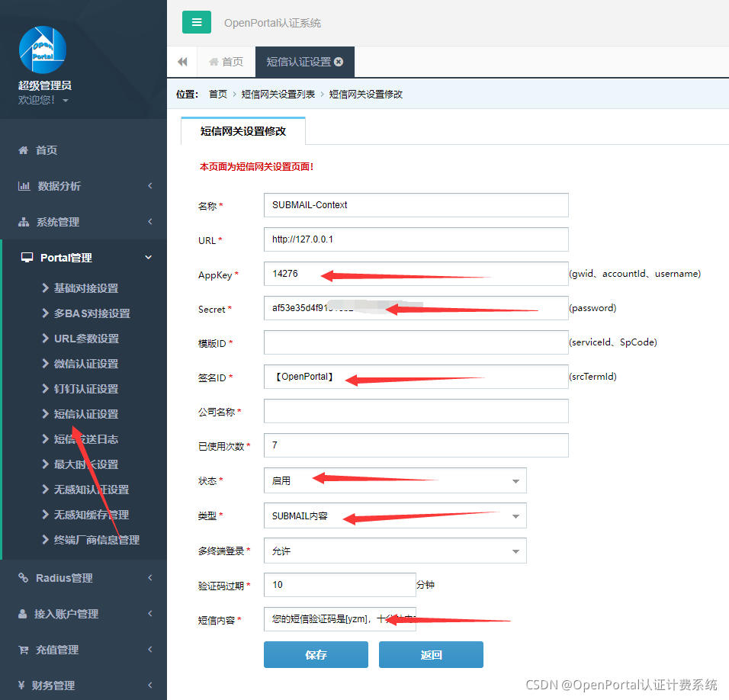
Task: Click the monitor icon beside Portal管理
Action: (27, 258)
